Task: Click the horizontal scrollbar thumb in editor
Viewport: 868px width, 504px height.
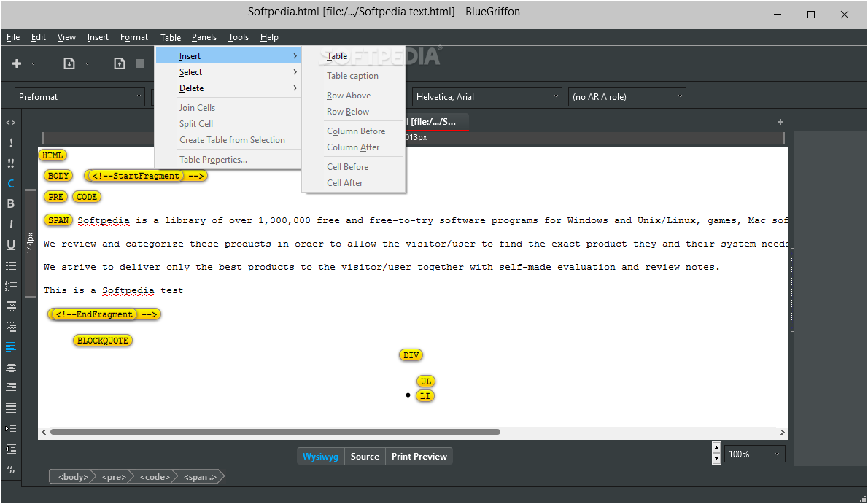Action: pos(275,432)
